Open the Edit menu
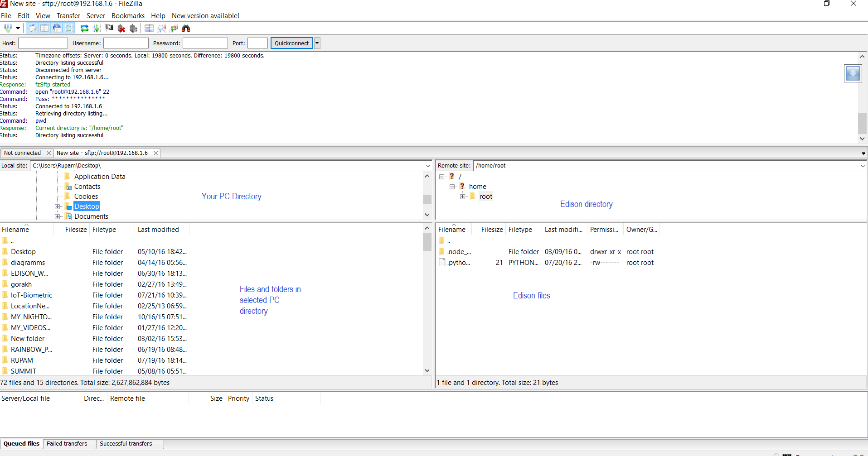This screenshot has height=456, width=868. [x=24, y=15]
